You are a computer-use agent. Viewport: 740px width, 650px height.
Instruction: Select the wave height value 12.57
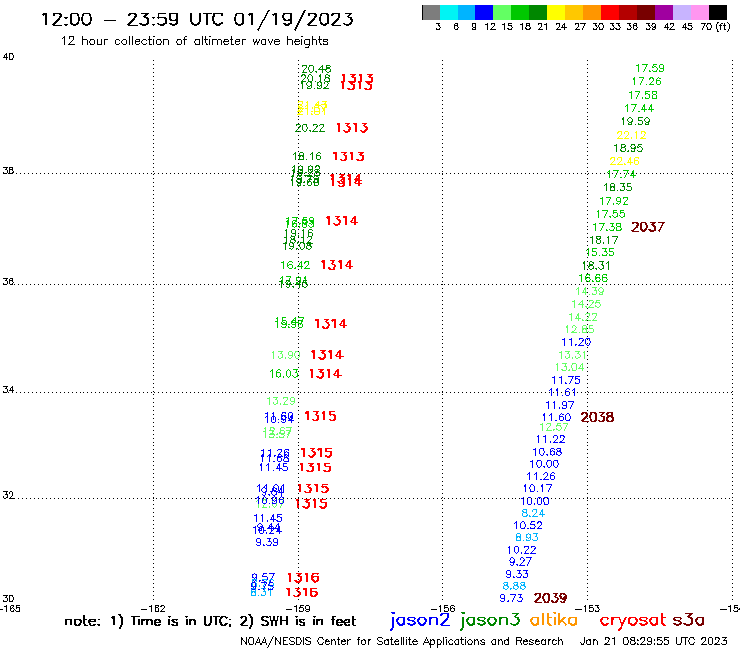click(554, 427)
